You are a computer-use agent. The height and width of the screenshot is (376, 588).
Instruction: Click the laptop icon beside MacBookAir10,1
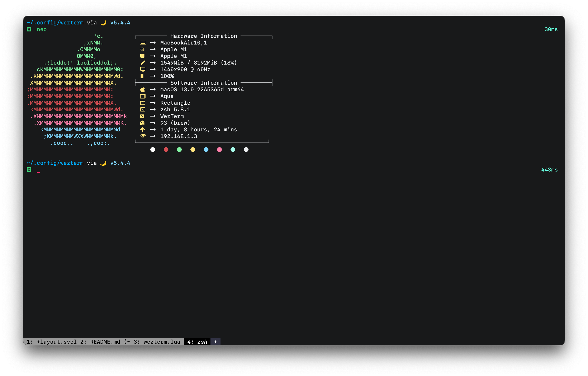143,43
